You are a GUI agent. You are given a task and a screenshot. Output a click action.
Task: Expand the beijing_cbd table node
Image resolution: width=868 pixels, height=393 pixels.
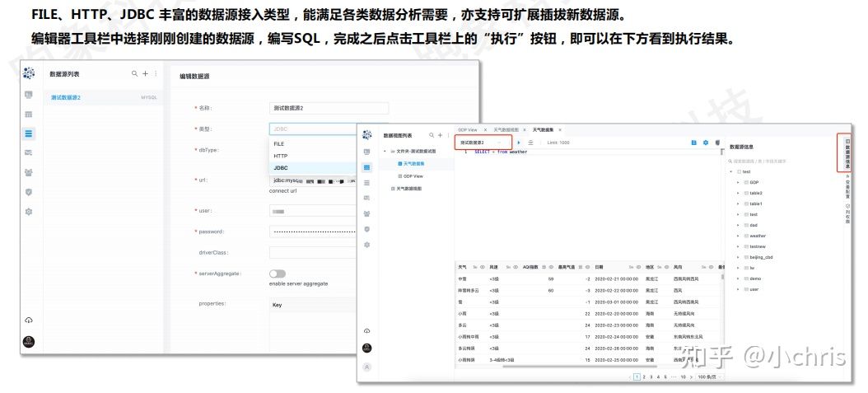(x=738, y=257)
